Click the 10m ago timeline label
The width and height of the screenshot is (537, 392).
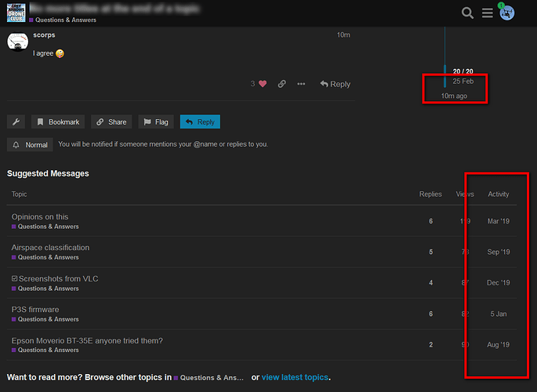pos(454,96)
